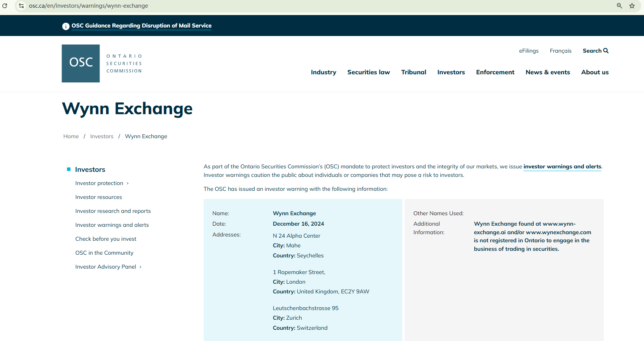Image resolution: width=644 pixels, height=341 pixels.
Task: Expand the Investor Advisory Panel submenu arrow
Action: pos(141,267)
